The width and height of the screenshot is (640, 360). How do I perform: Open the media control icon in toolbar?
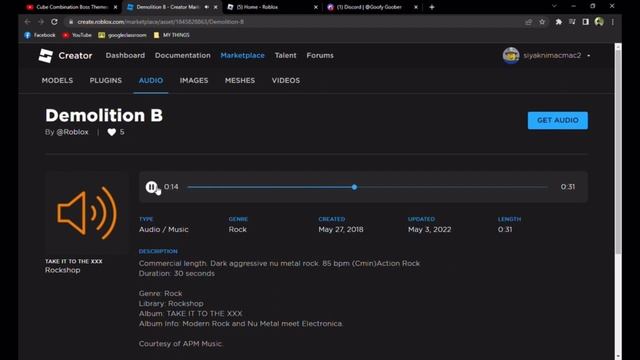(572, 22)
